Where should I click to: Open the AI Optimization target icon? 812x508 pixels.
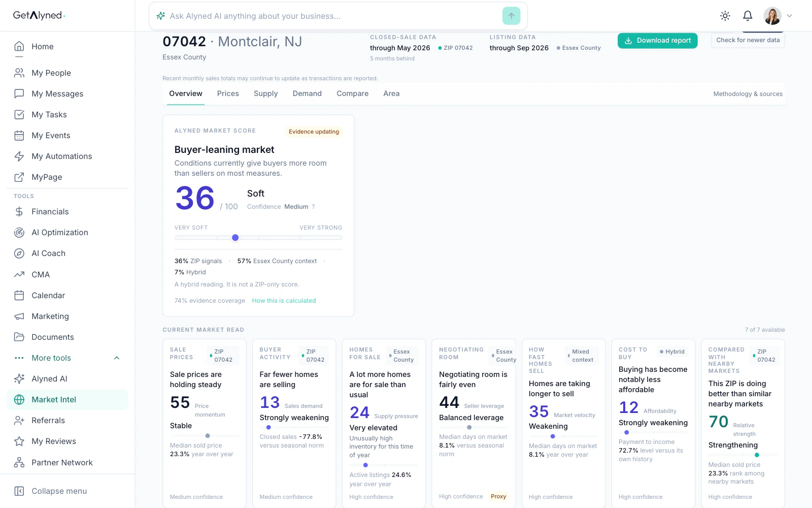tap(19, 232)
